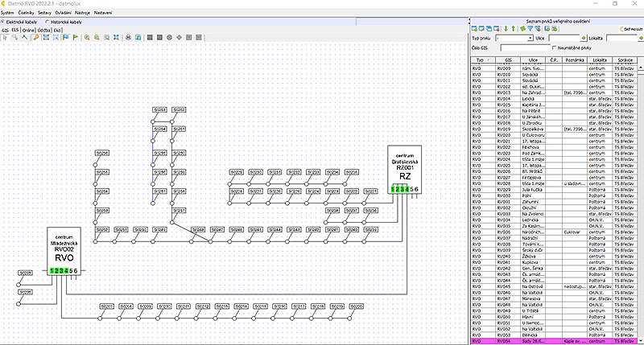The image size is (644, 345).
Task: Delete element icon with red mark
Action: coord(497,29)
